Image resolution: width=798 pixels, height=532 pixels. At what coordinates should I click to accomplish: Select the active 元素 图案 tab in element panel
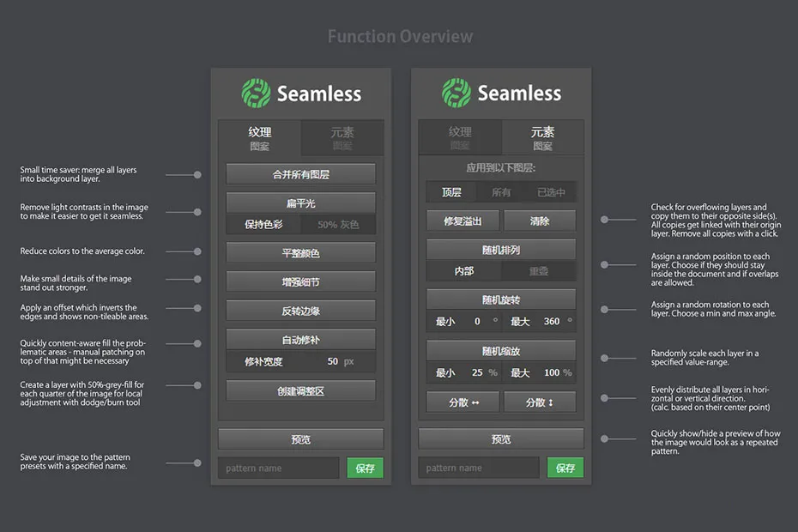(542, 138)
